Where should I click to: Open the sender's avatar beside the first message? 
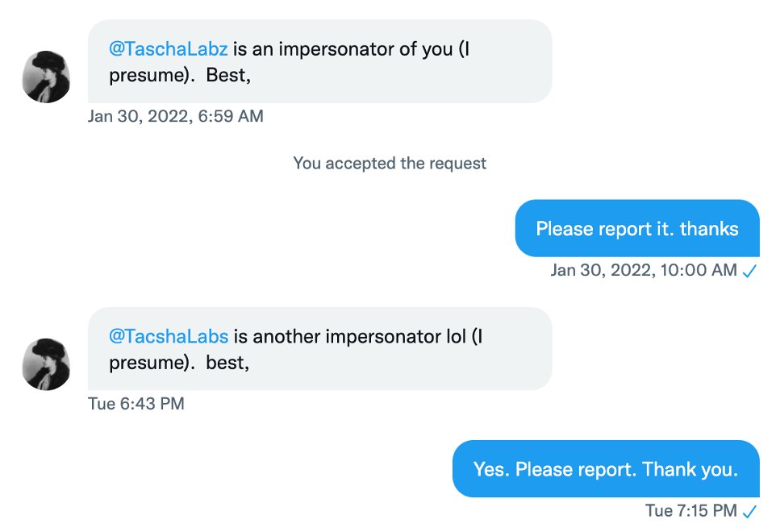pos(46,77)
